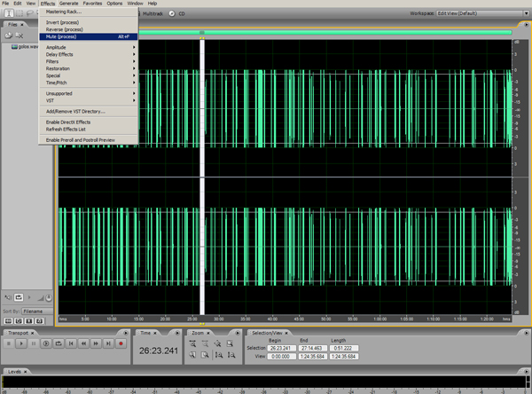Click Zoom In Horizontally icon
The height and width of the screenshot is (394, 532).
coord(193,343)
